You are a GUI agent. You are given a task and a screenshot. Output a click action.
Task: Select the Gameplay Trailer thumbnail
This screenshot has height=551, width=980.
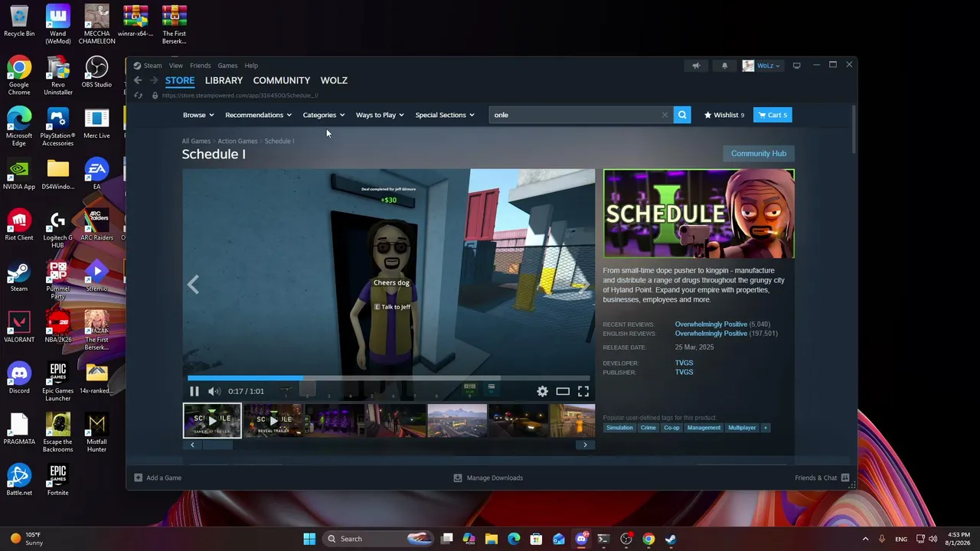coord(212,421)
